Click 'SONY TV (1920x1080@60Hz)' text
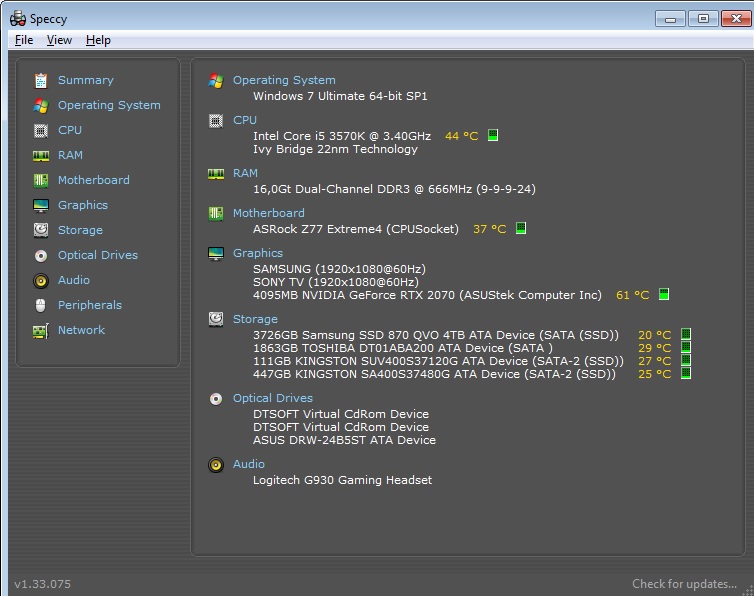754x596 pixels. click(x=336, y=282)
